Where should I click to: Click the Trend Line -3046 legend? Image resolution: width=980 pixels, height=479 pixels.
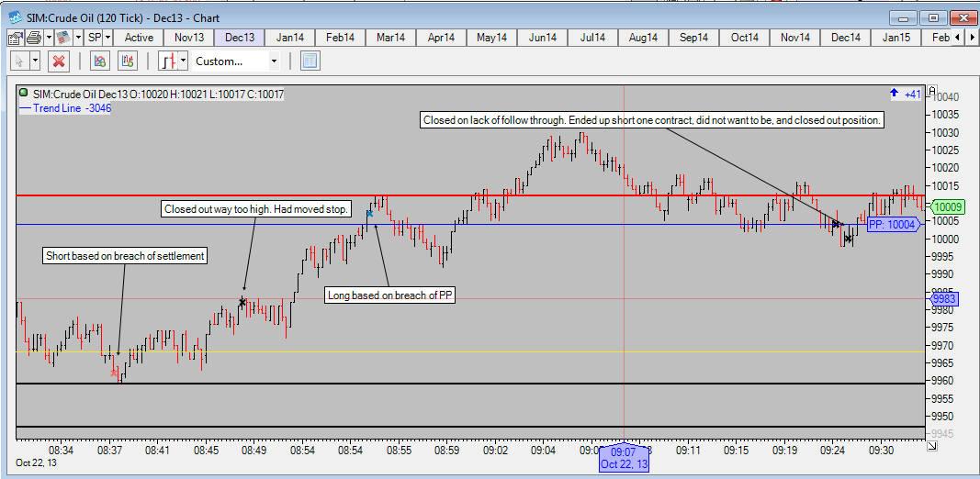[65, 108]
